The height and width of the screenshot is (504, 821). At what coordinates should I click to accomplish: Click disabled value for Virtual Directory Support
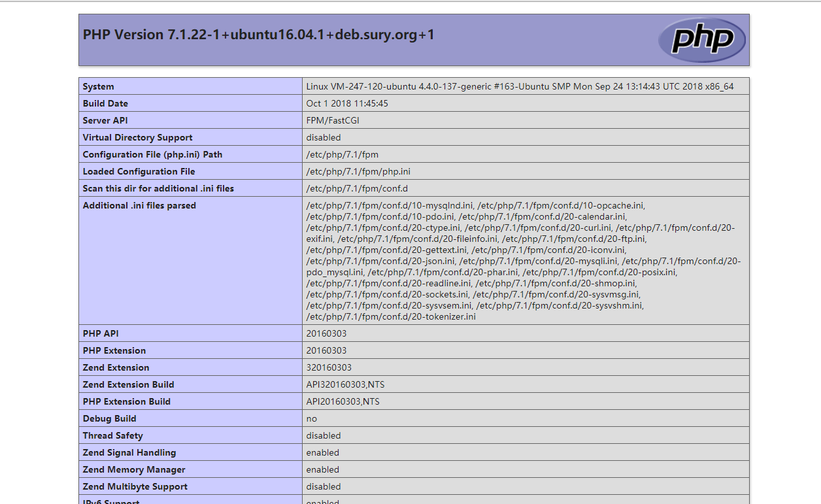tap(324, 137)
